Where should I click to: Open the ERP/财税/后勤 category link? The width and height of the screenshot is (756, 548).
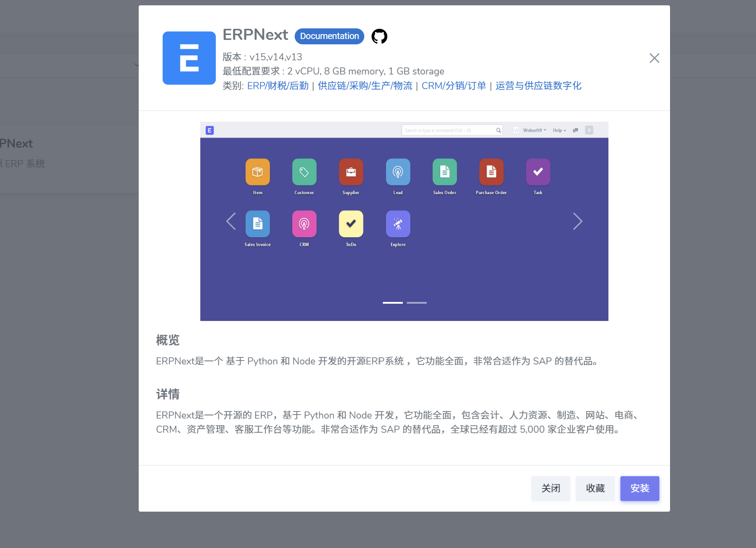tap(278, 86)
